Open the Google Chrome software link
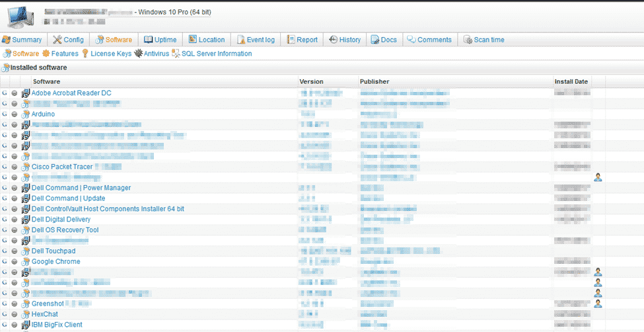The image size is (644, 332). (x=56, y=262)
